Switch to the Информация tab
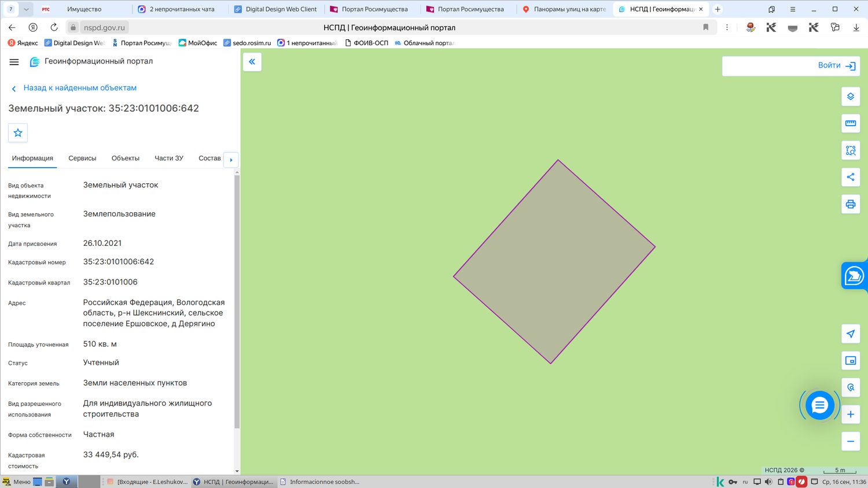This screenshot has width=868, height=488. click(32, 158)
